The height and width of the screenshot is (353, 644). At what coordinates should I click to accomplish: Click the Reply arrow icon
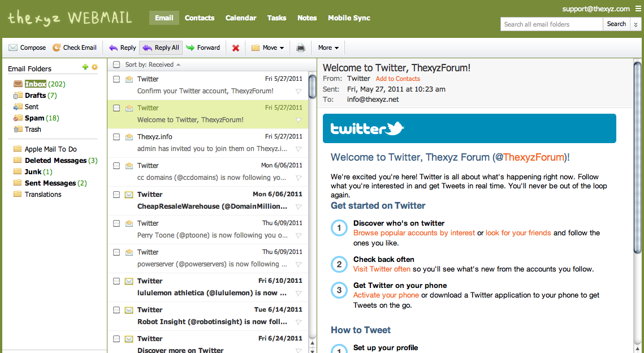[113, 48]
